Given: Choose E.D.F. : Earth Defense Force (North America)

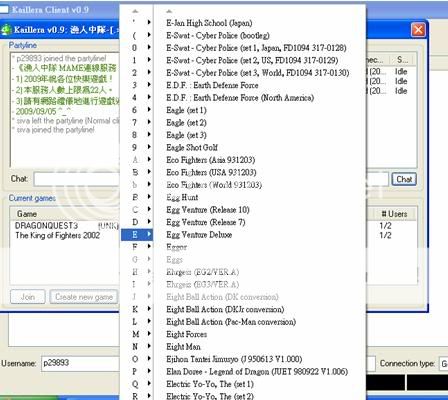Looking at the screenshot, I should pyautogui.click(x=240, y=98).
